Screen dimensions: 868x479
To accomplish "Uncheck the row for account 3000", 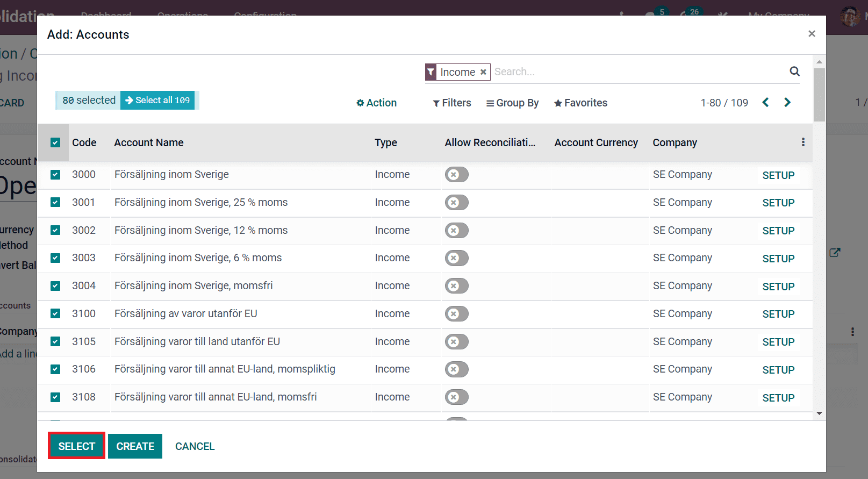I will click(55, 175).
